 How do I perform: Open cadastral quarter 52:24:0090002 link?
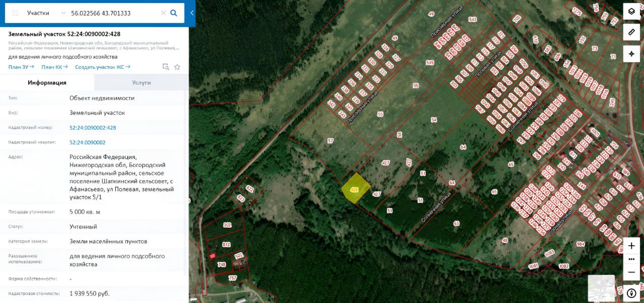tap(88, 142)
